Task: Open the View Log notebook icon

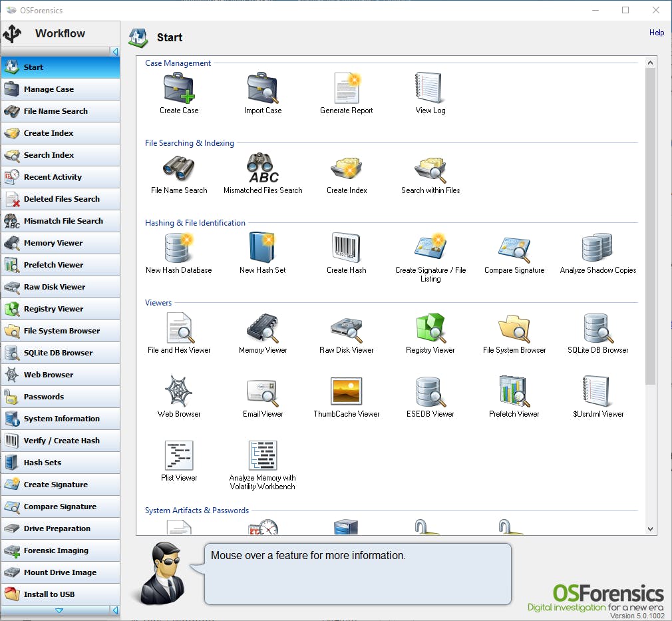Action: point(429,88)
